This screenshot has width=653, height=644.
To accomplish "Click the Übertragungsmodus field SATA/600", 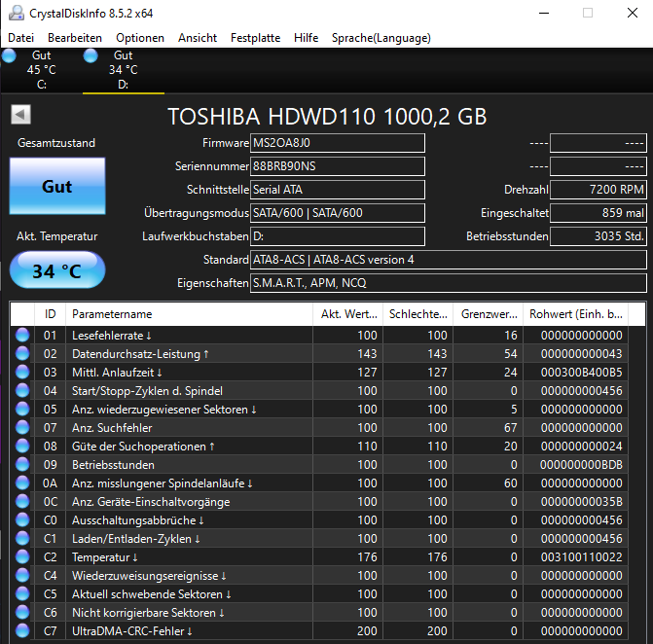I will click(x=338, y=213).
